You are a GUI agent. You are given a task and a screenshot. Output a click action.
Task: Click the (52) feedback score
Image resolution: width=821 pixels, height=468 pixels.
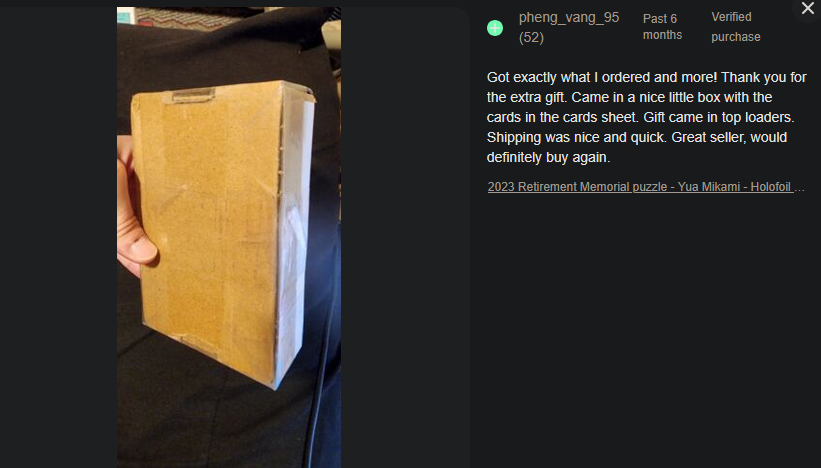point(531,38)
